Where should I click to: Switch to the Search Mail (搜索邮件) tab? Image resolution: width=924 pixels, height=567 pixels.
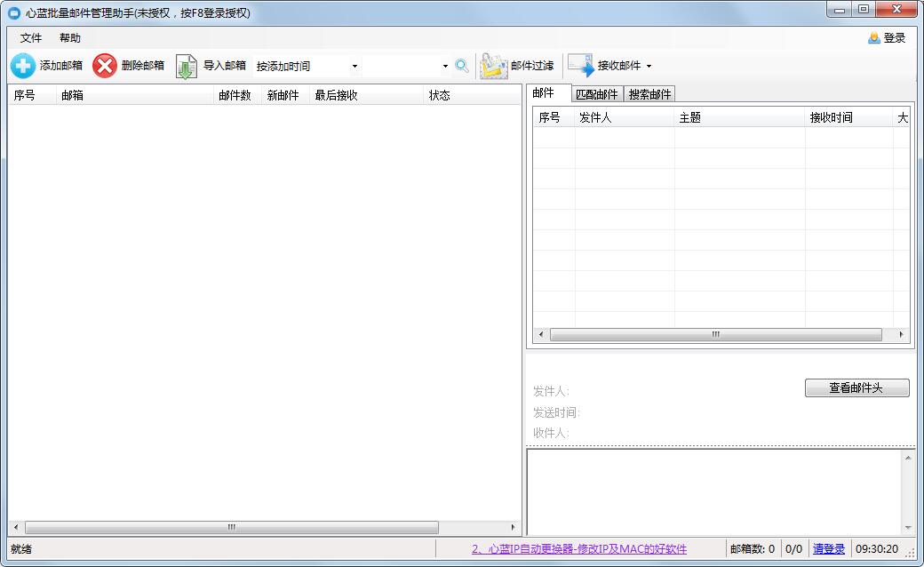point(649,94)
